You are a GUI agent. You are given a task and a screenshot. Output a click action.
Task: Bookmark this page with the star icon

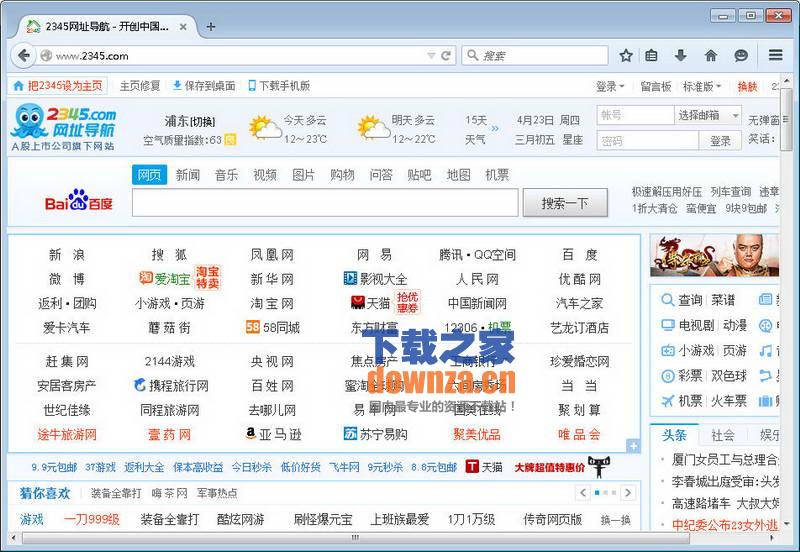pyautogui.click(x=626, y=56)
